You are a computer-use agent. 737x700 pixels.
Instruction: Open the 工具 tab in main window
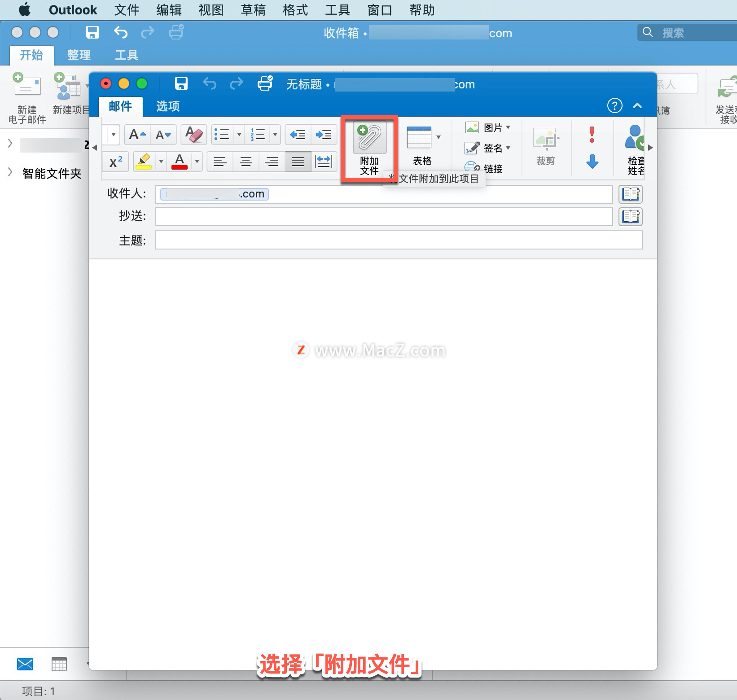coord(127,55)
